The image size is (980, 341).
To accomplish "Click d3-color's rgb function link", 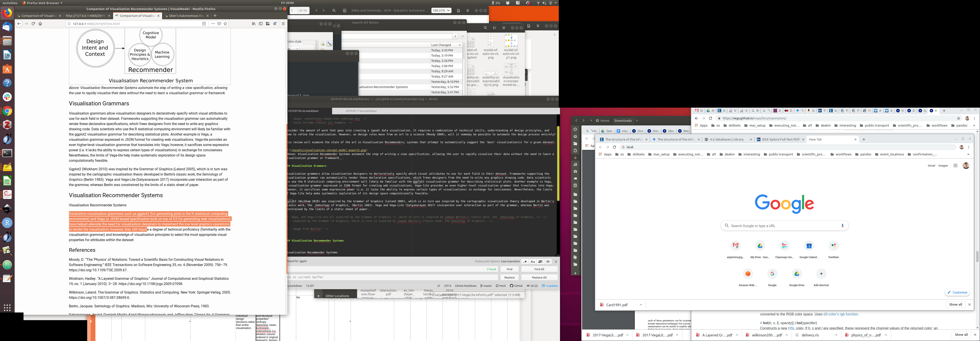I will 840,314.
